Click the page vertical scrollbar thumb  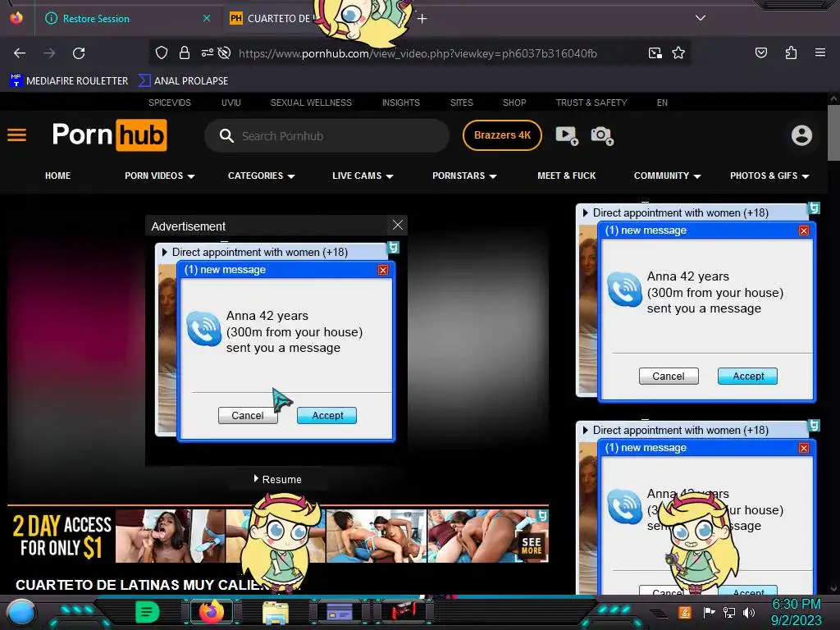[x=833, y=132]
